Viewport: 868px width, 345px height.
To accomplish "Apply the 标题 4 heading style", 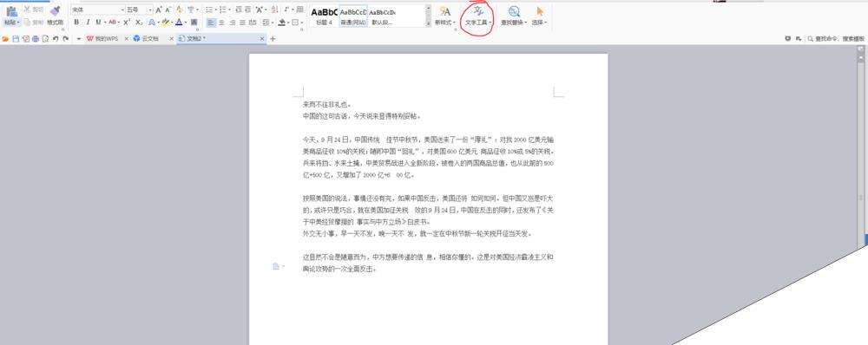I will point(324,16).
